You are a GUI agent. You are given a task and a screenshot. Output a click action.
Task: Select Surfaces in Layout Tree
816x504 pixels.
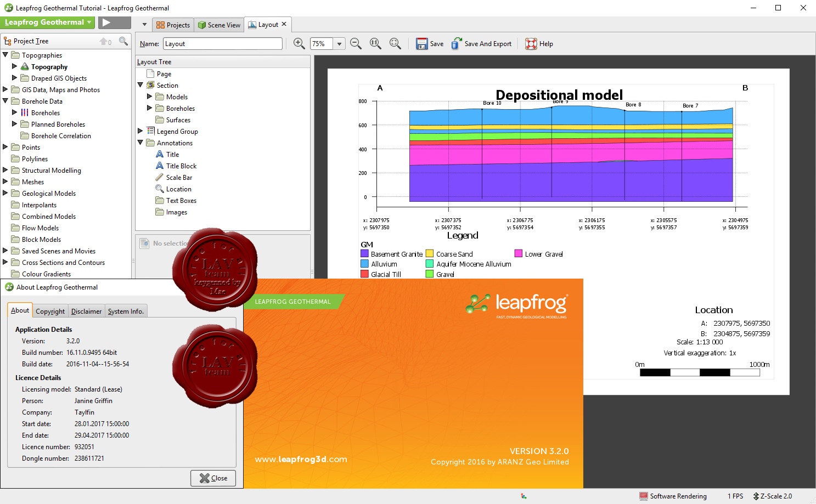click(x=178, y=120)
